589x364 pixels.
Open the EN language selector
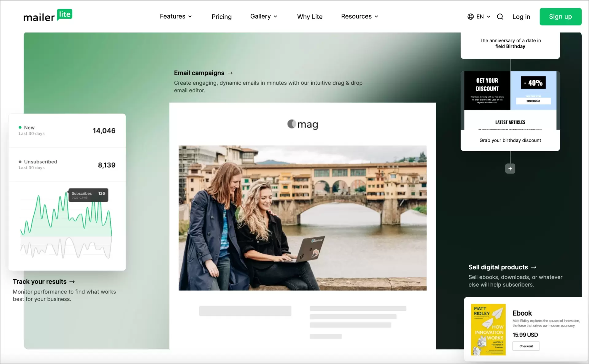pos(482,17)
